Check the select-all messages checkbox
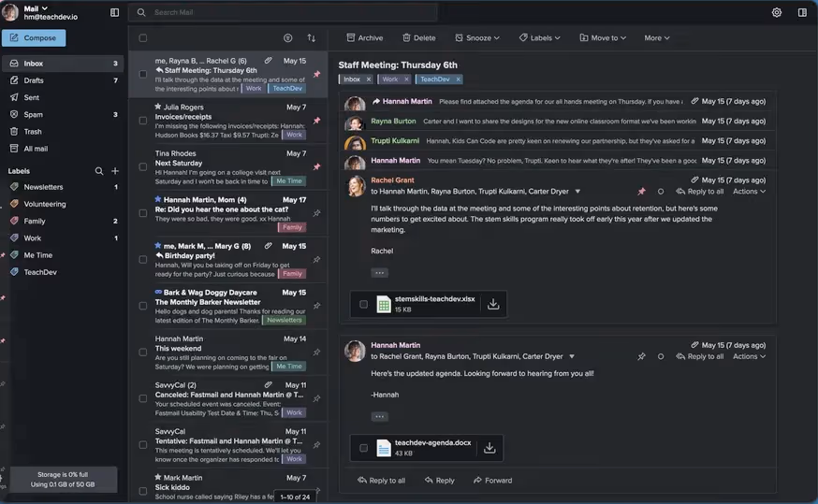The height and width of the screenshot is (504, 818). 143,38
